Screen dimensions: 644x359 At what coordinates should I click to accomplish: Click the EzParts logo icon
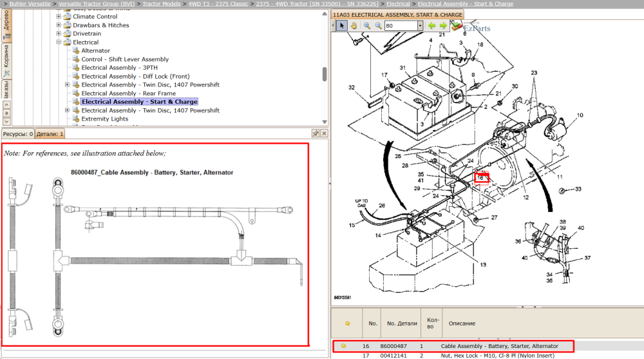point(457,26)
